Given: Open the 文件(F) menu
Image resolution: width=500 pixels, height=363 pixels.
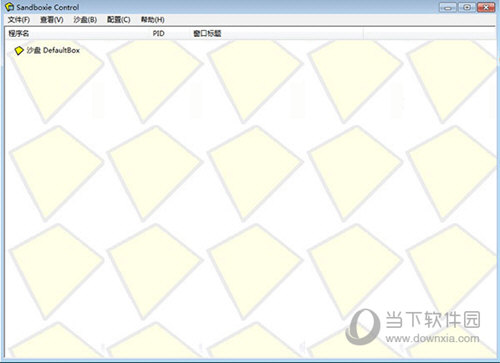Looking at the screenshot, I should [x=19, y=20].
